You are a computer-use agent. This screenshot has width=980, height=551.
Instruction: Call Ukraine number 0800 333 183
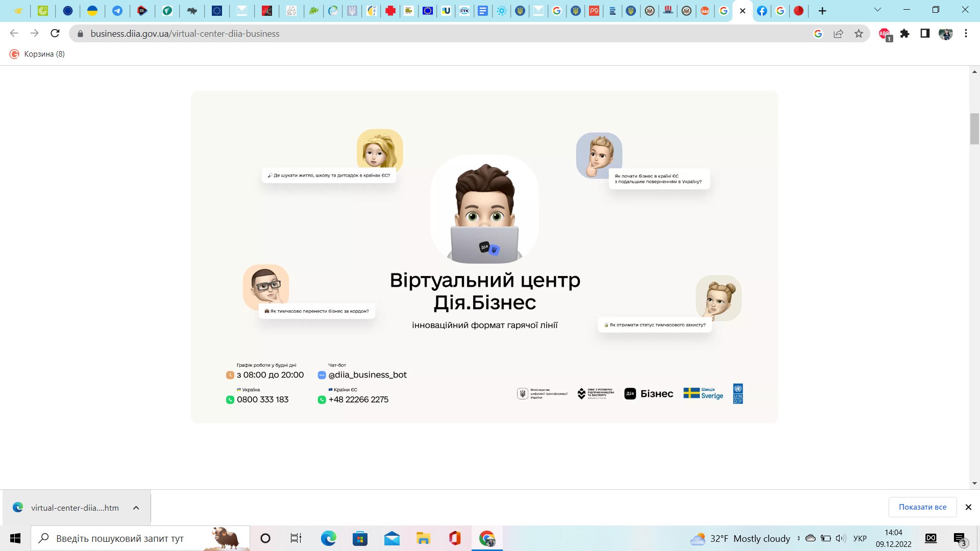click(262, 399)
